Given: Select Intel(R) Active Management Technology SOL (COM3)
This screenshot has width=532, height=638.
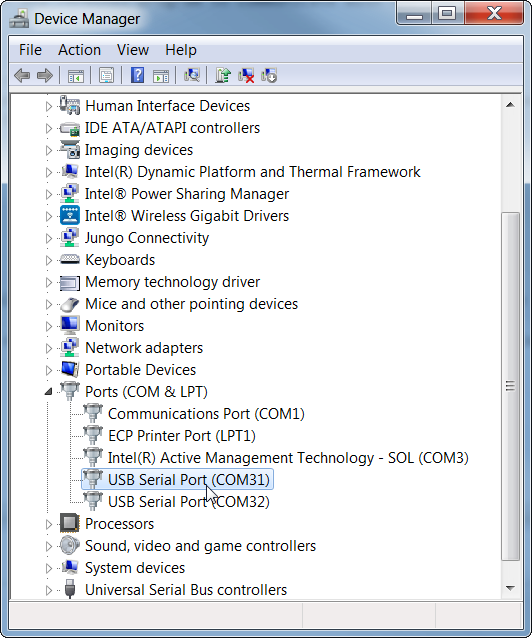Looking at the screenshot, I should point(288,458).
